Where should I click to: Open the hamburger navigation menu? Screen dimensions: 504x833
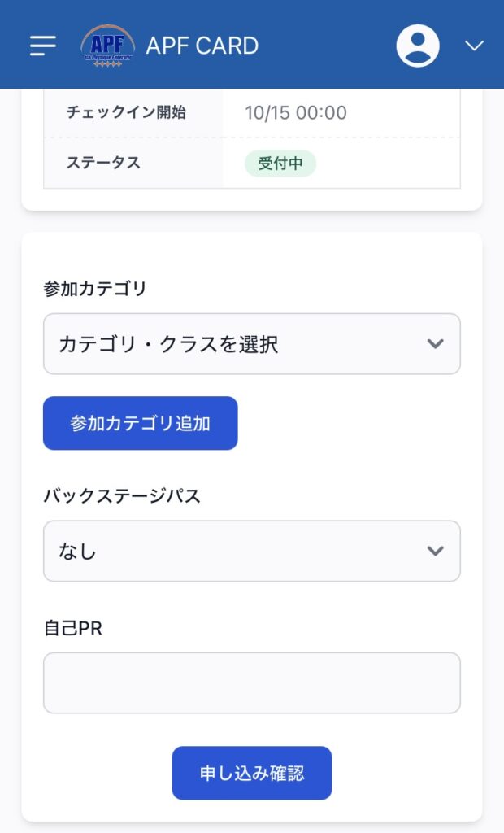click(x=43, y=46)
